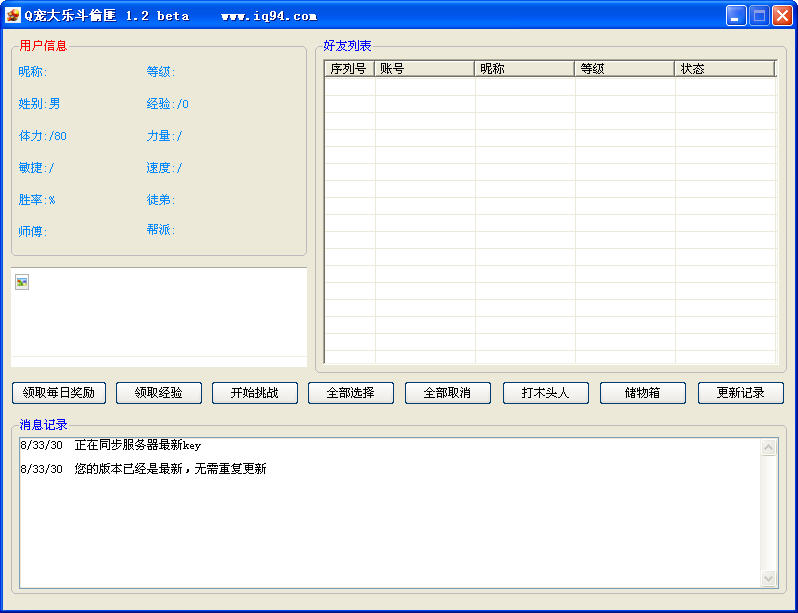Screen dimensions: 798x613
Task: Click message log scrollbar up arrow
Action: tap(768, 448)
